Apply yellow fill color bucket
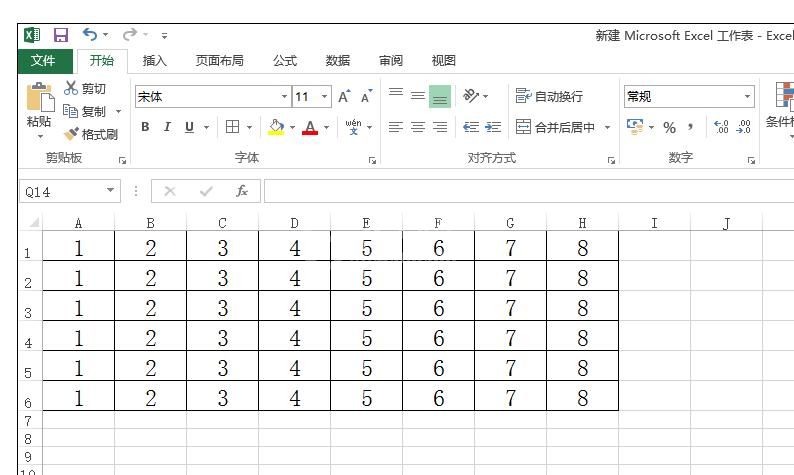 pos(276,127)
